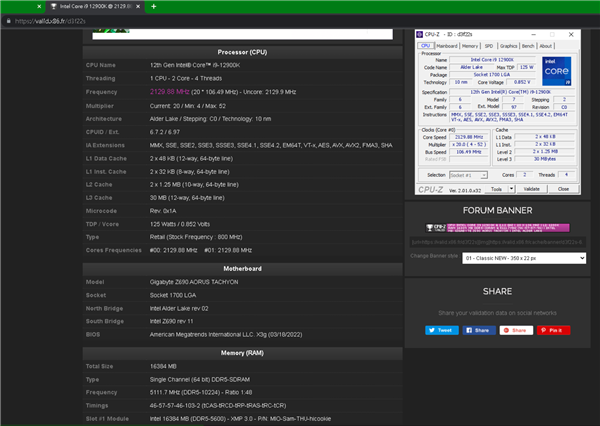Click the Tools button in CPU-Z
This screenshot has height=426, width=600.
(x=496, y=189)
